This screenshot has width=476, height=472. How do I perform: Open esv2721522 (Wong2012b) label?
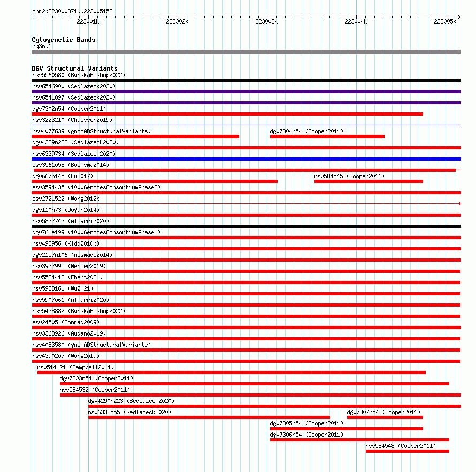click(x=68, y=199)
